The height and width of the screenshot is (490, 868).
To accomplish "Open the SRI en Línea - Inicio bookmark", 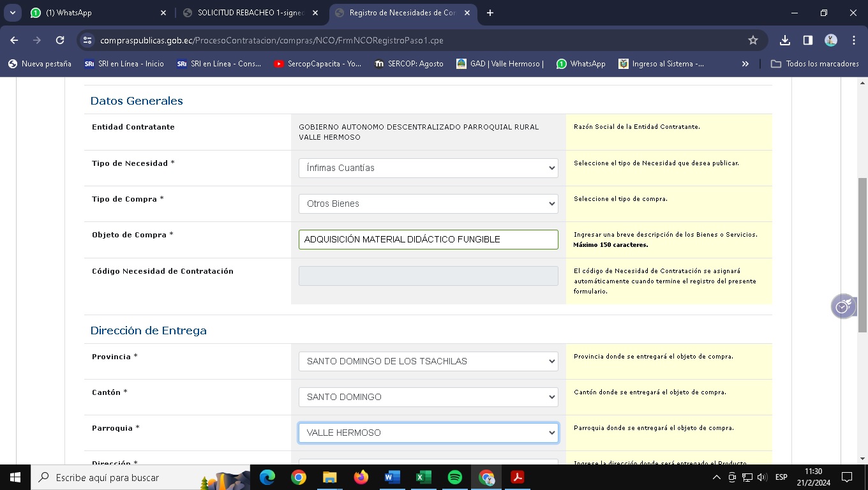I will tap(124, 64).
